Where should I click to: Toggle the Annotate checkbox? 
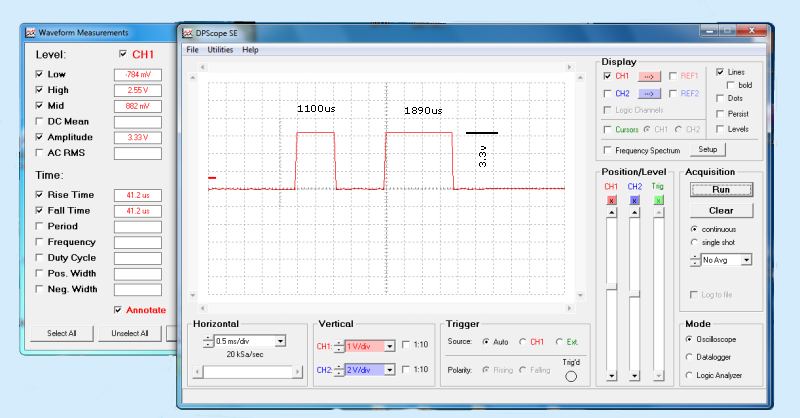tap(118, 310)
